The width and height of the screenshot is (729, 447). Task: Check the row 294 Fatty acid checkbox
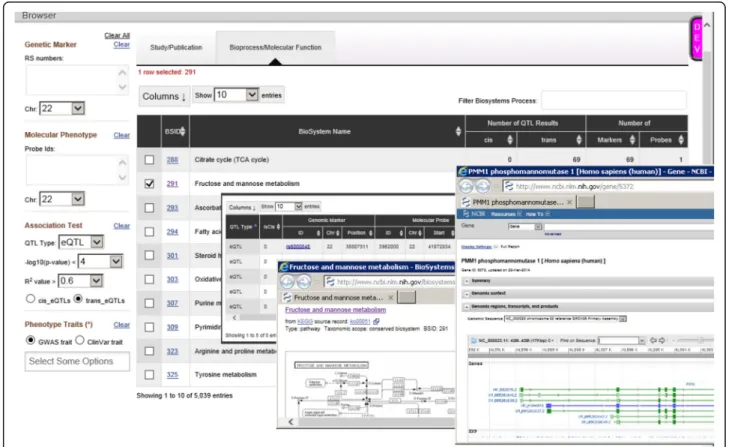pos(149,232)
